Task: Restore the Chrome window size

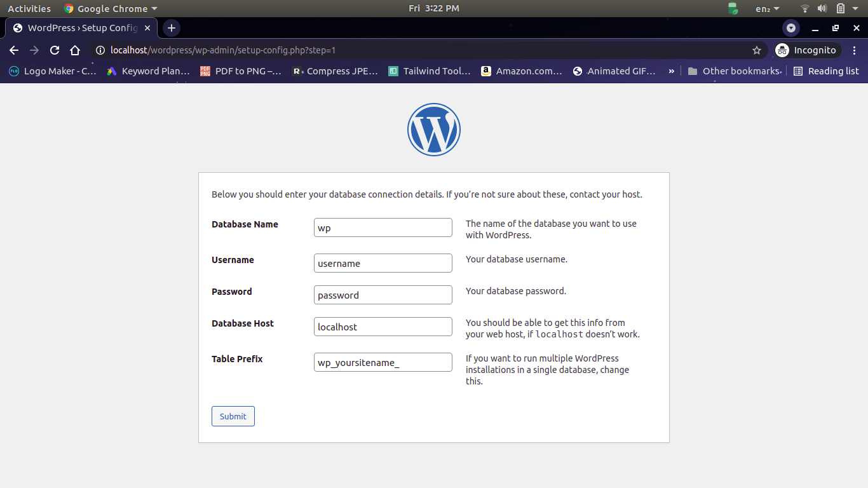Action: tap(836, 28)
